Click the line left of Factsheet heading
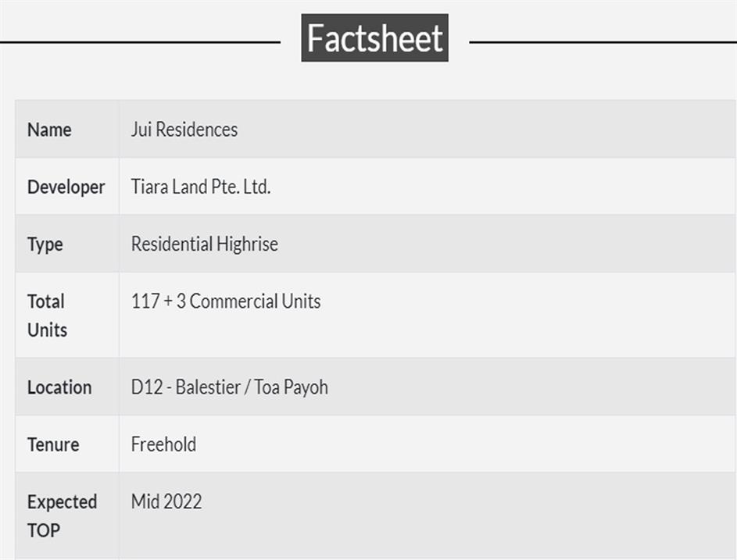 pyautogui.click(x=141, y=41)
